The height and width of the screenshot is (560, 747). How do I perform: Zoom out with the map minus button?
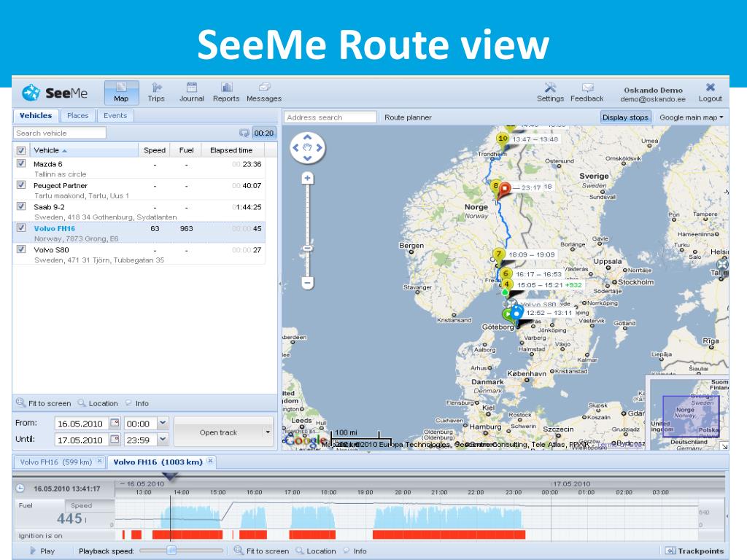(x=307, y=283)
